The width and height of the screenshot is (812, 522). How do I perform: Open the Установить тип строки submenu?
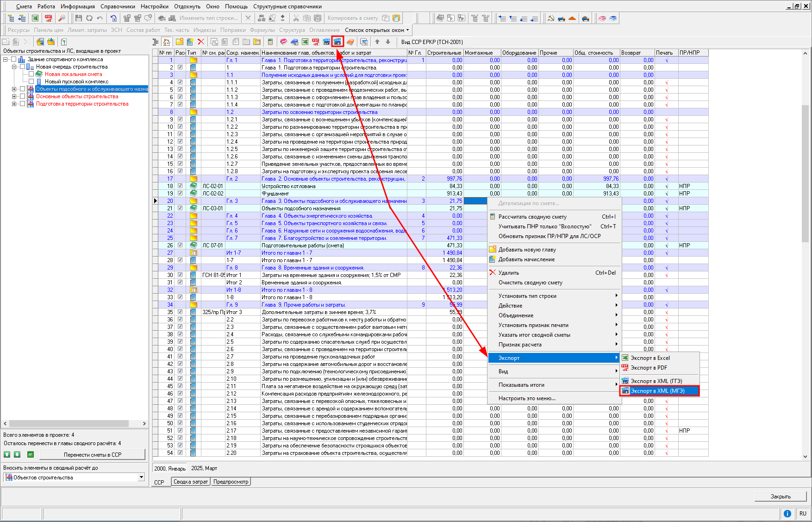point(554,296)
